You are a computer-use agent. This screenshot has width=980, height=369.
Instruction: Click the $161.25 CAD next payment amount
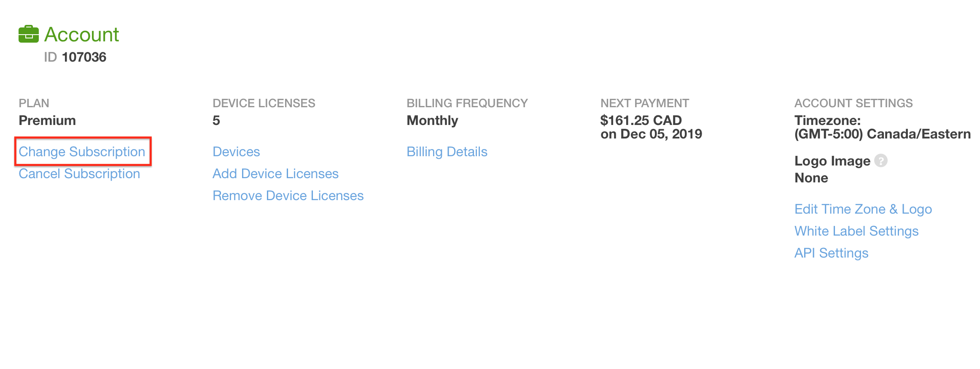click(x=641, y=120)
